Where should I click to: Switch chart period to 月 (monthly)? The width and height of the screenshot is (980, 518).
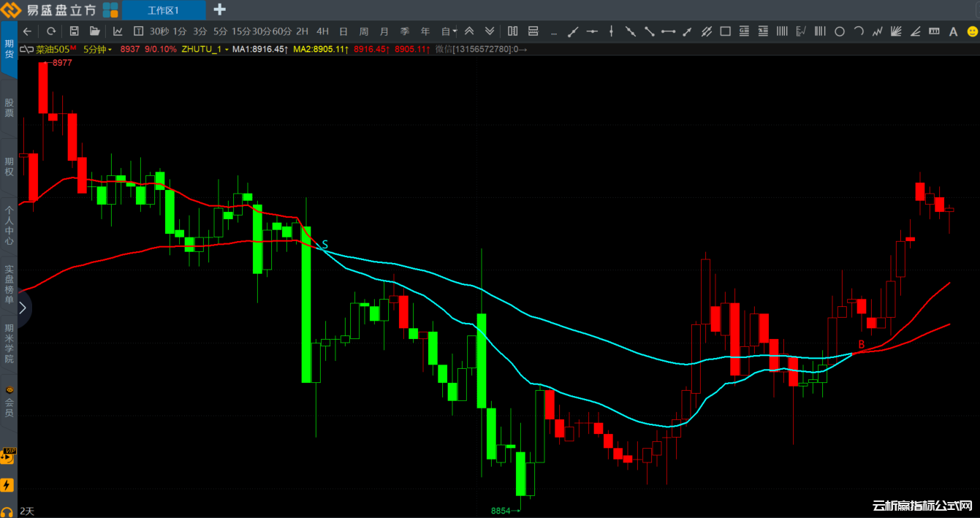[x=384, y=31]
